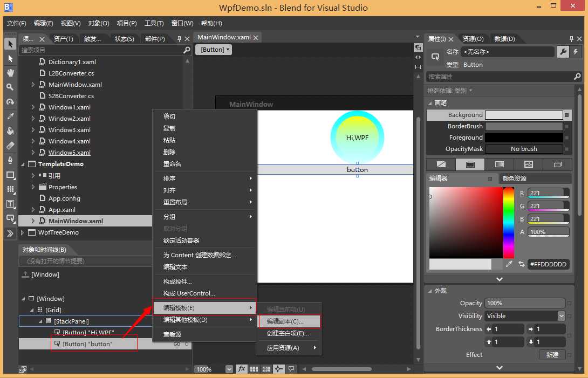The height and width of the screenshot is (378, 588).
Task: Activate the Zoom magnifier tool
Action: [10, 87]
